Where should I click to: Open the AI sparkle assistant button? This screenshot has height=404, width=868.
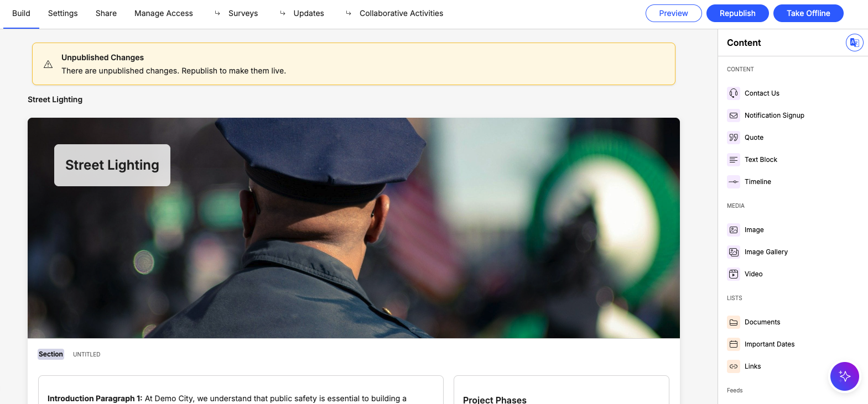[844, 376]
